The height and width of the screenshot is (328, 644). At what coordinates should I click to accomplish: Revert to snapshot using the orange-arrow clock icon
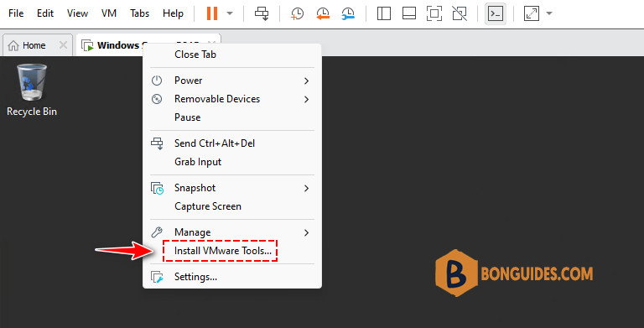323,13
